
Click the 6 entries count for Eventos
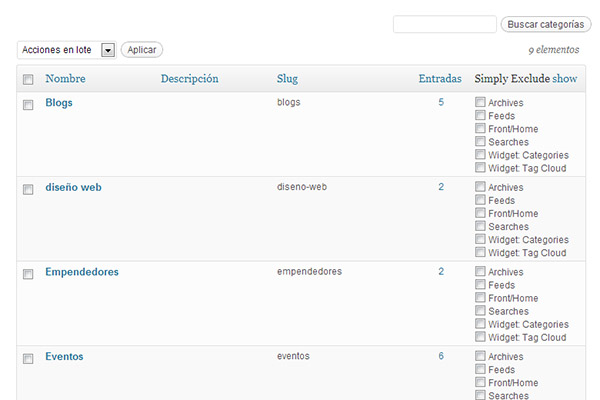(x=441, y=356)
